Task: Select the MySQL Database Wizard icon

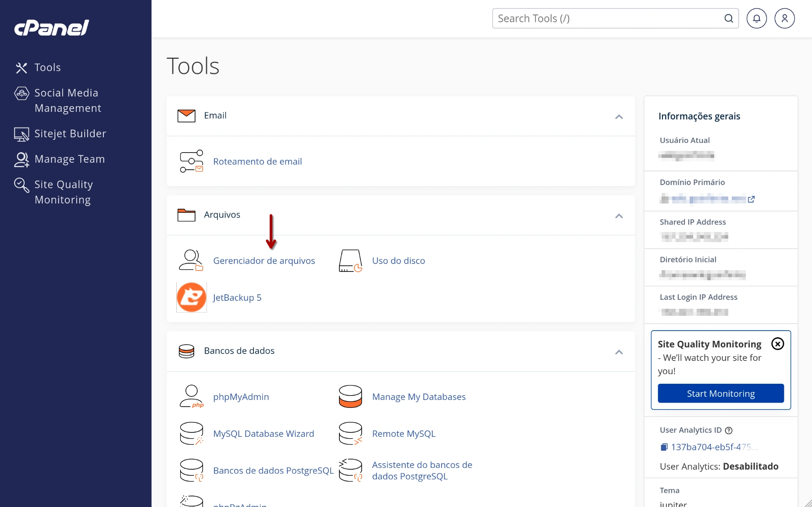Action: coord(191,433)
